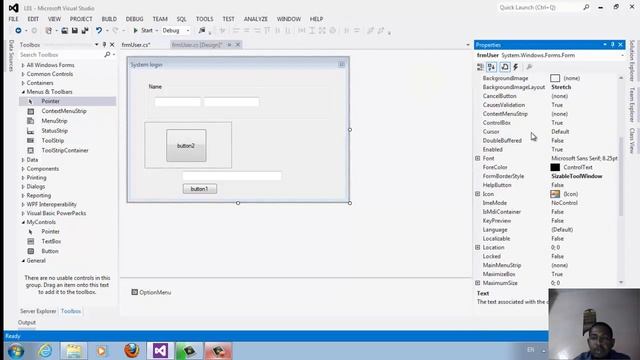
Task: Click the Windows Start orb
Action: 16,351
